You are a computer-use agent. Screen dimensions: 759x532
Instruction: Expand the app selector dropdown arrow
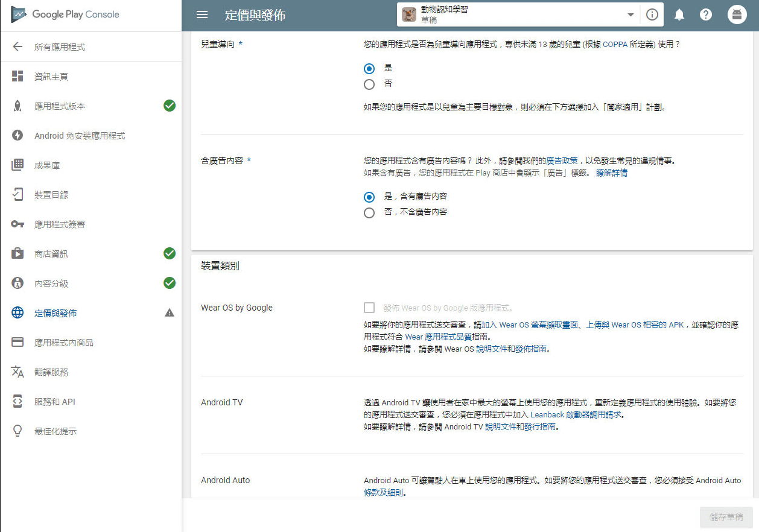[x=630, y=15]
